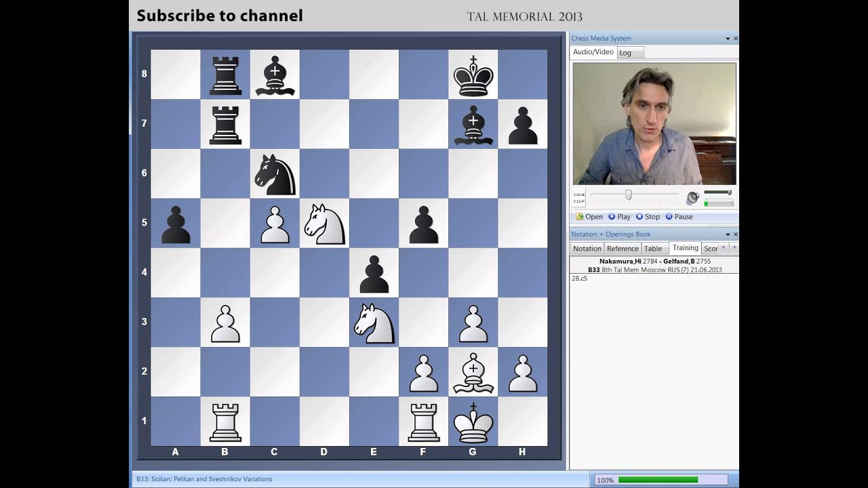Select the white rook on f1
This screenshot has width=868, height=488.
pyautogui.click(x=423, y=422)
